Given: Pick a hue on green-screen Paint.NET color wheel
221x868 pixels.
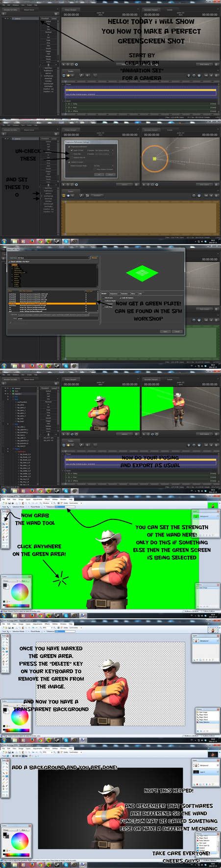Looking at the screenshot, I should pos(20,591).
